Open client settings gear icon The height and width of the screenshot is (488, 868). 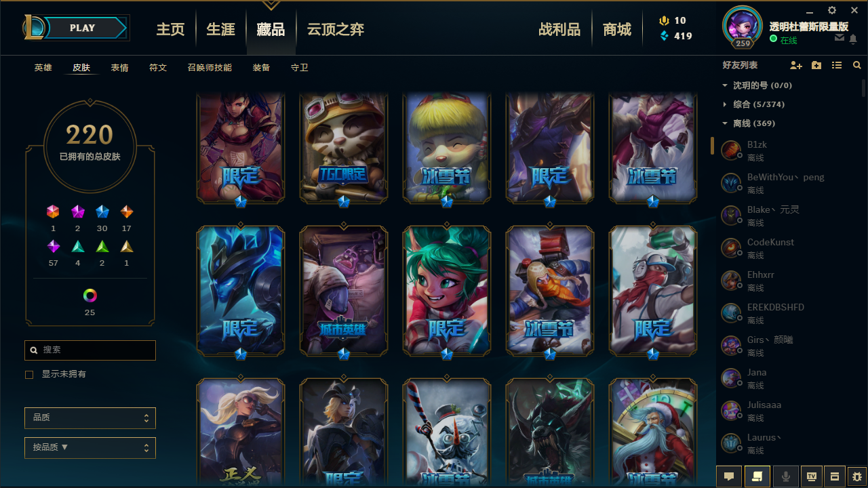click(832, 10)
